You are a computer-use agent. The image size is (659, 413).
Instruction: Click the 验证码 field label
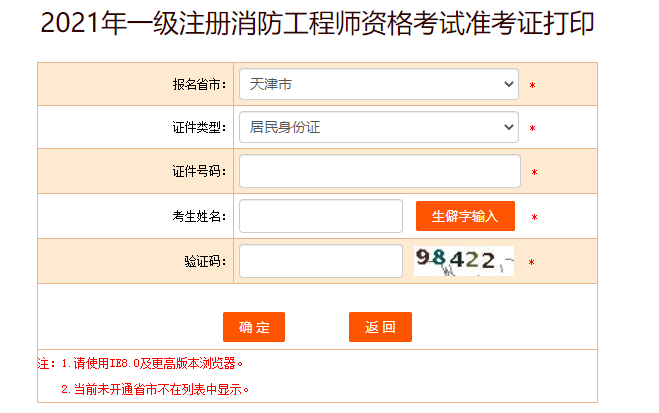click(x=205, y=261)
